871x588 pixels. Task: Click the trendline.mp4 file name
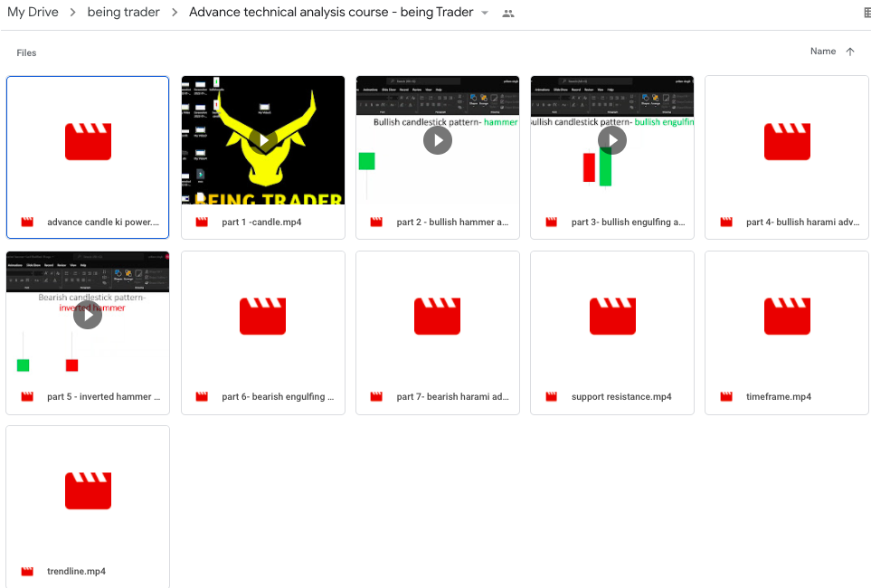(x=76, y=572)
